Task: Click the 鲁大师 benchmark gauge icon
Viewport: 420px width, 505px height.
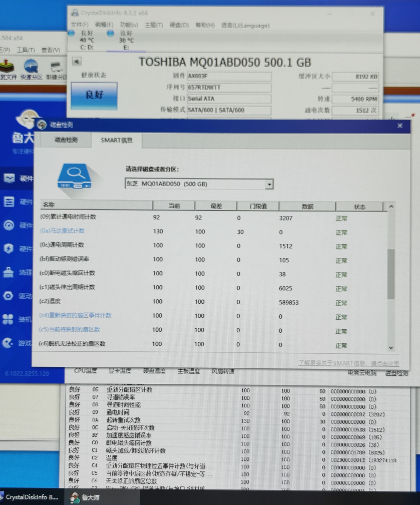Action: 9,225
